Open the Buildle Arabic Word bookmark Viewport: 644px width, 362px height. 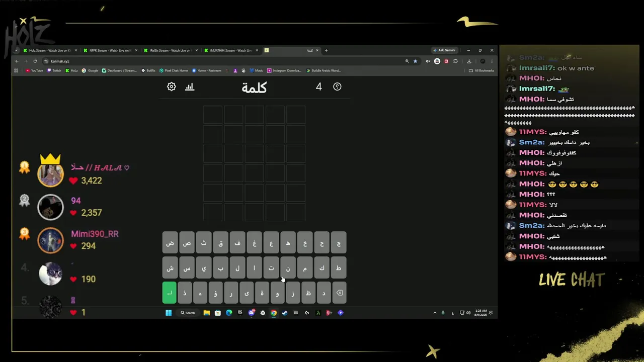click(324, 70)
